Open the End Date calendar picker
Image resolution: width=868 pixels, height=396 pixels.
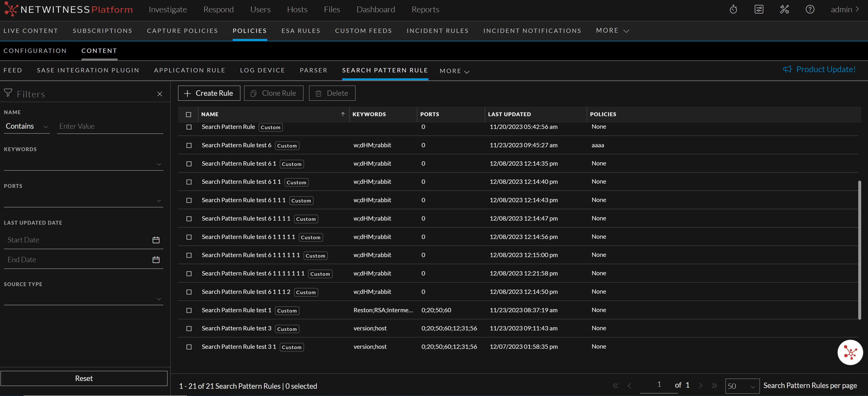coord(156,259)
